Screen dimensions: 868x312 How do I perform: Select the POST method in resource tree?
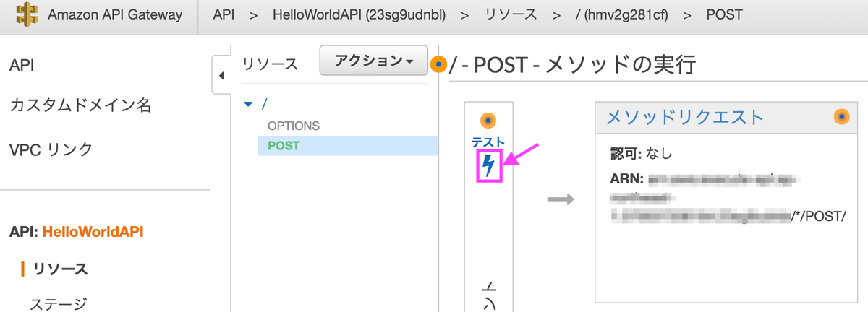coord(284,146)
